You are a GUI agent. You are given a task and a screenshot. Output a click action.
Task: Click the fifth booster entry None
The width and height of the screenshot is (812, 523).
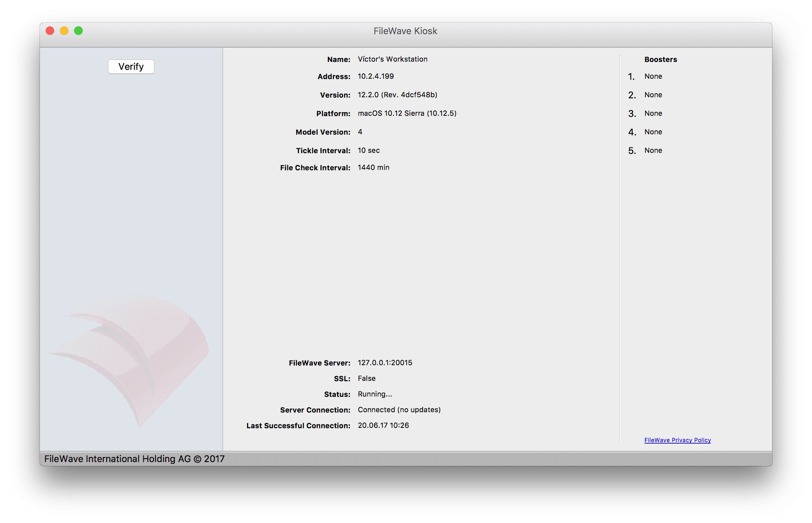(x=653, y=150)
